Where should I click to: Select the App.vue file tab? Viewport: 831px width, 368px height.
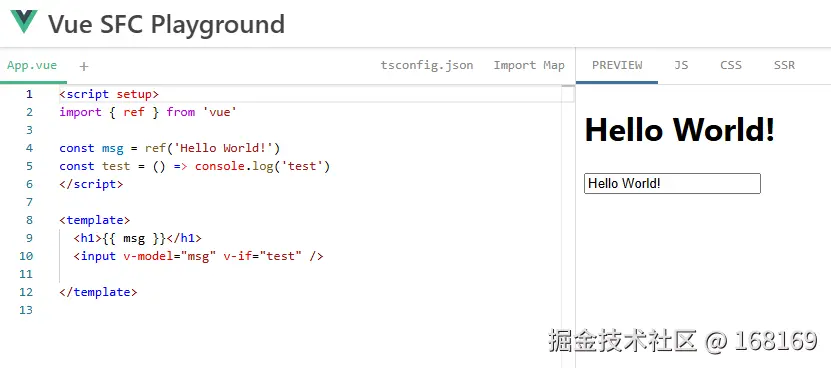click(x=32, y=66)
